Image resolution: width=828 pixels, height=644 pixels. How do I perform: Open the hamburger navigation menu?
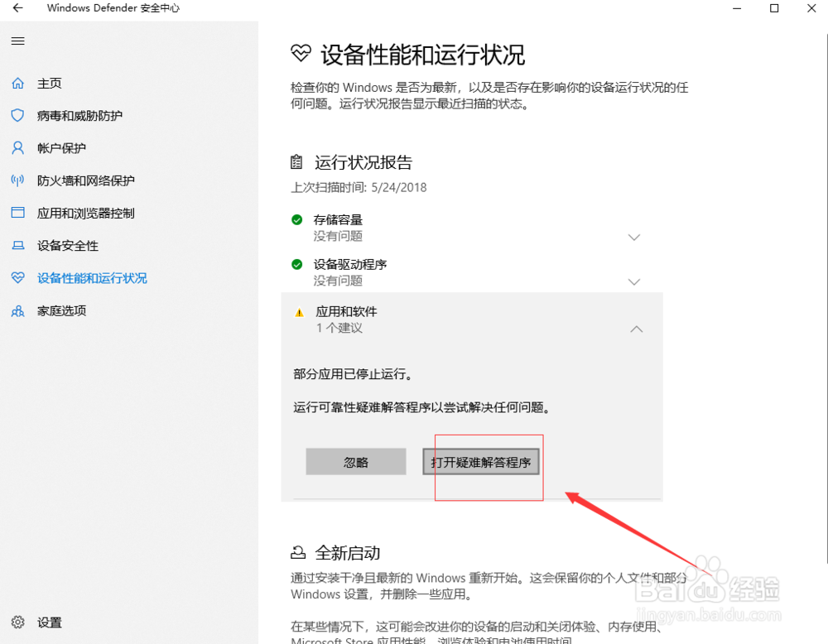(17, 41)
